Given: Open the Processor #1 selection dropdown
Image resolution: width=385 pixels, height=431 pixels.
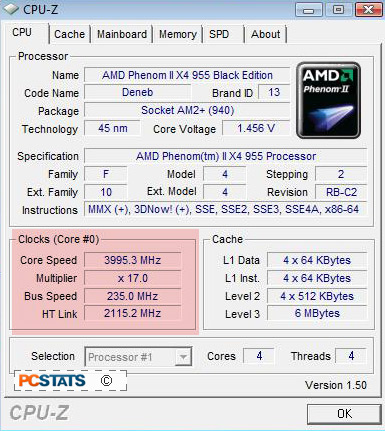Looking at the screenshot, I should pos(138,357).
